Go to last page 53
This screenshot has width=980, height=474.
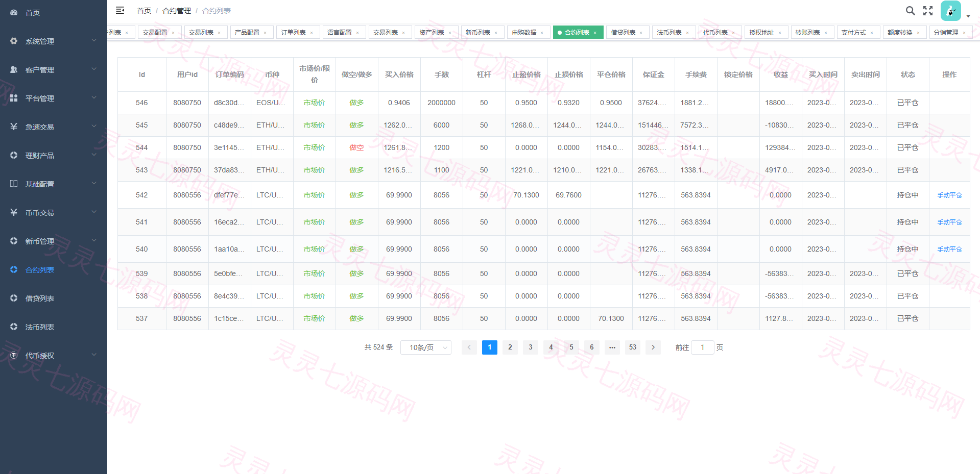633,347
